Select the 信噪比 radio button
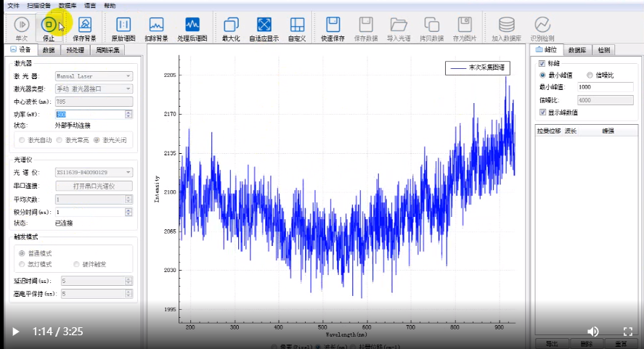Image resolution: width=644 pixels, height=349 pixels. click(x=590, y=75)
